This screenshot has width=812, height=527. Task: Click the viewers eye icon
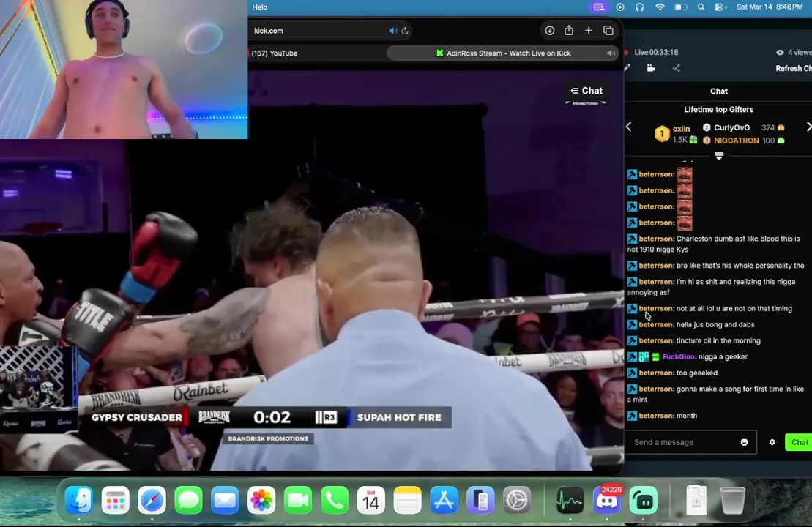point(779,52)
